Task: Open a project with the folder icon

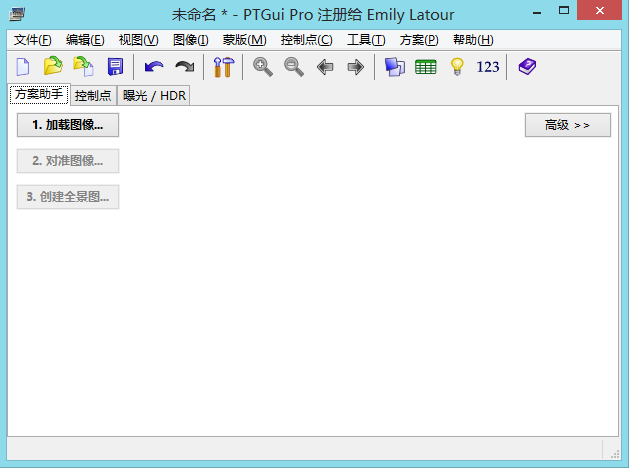Action: pos(53,67)
